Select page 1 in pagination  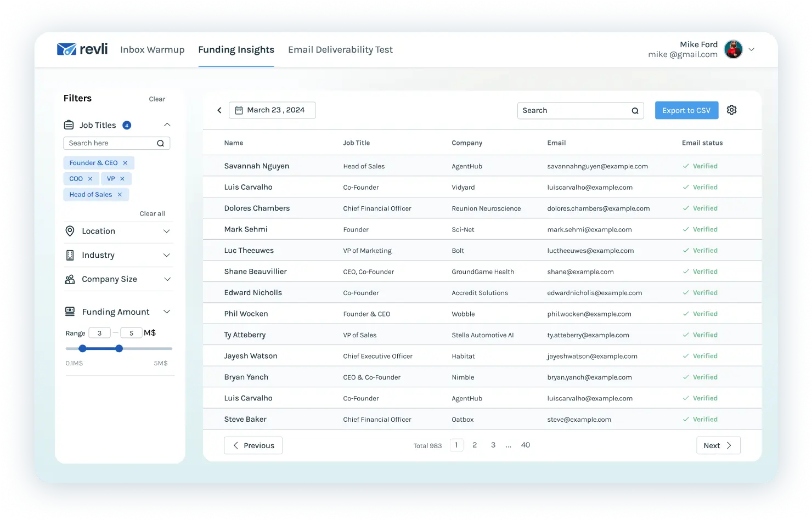(456, 445)
